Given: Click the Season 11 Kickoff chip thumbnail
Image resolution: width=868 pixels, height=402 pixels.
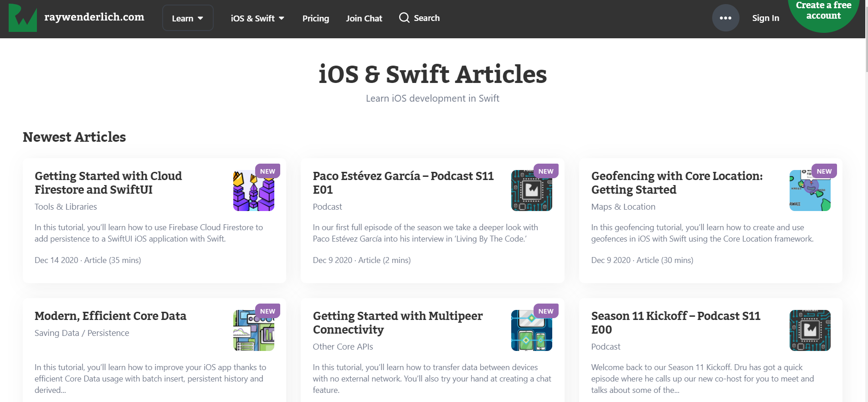Looking at the screenshot, I should [810, 330].
